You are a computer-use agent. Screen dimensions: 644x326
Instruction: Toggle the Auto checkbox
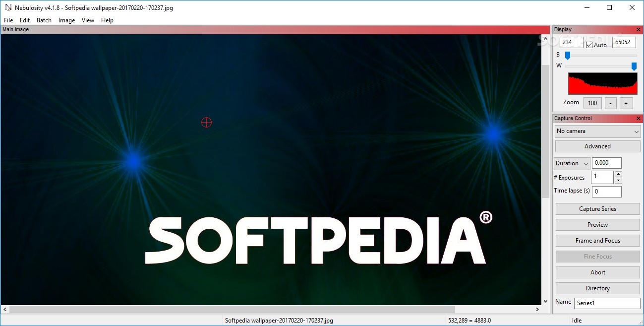pos(589,45)
